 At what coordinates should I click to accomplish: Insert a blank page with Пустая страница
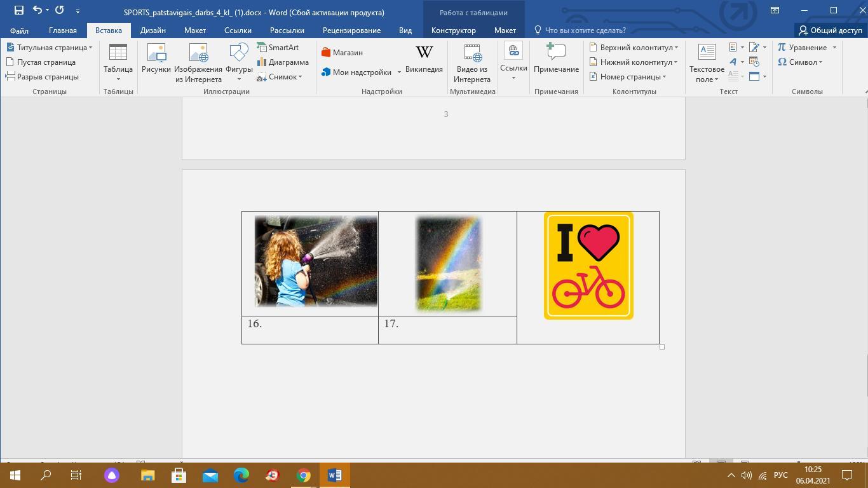pos(41,62)
